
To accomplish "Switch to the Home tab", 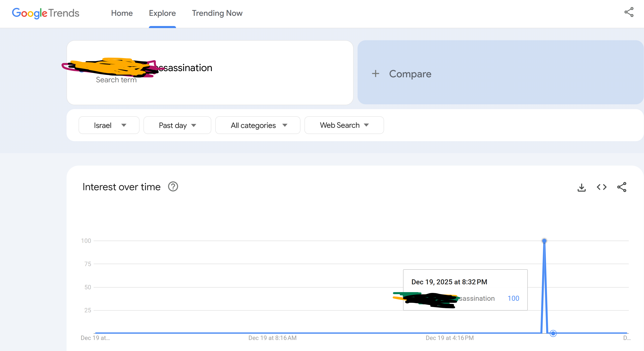I will pyautogui.click(x=122, y=13).
